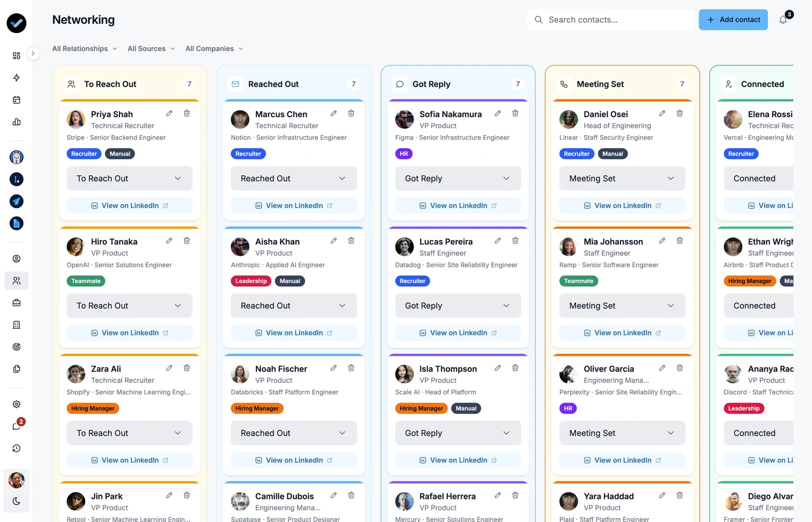Image resolution: width=812 pixels, height=522 pixels.
Task: View Mia Johansson on LinkedIn
Action: tap(622, 333)
